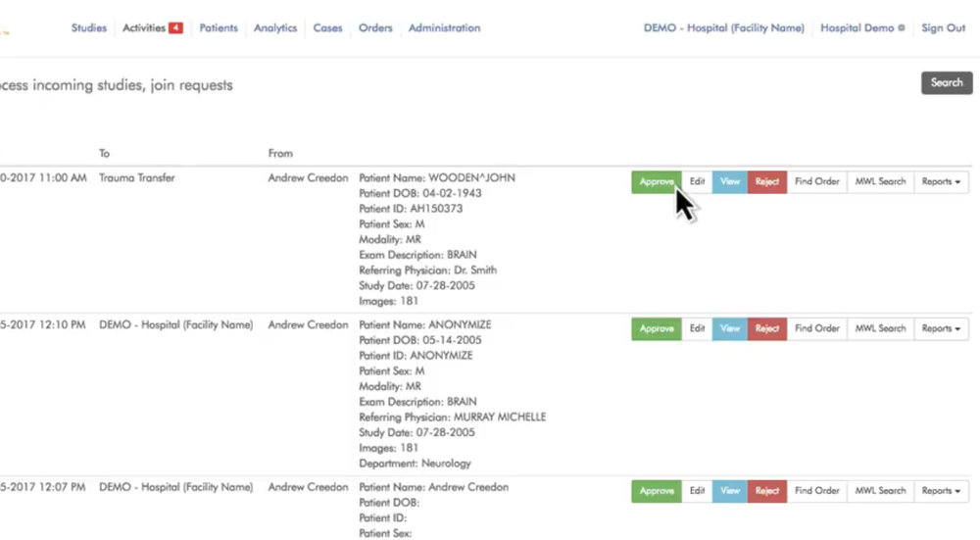Open the Activities tab with badge
Viewport: 980px width, 540px height.
tap(152, 28)
